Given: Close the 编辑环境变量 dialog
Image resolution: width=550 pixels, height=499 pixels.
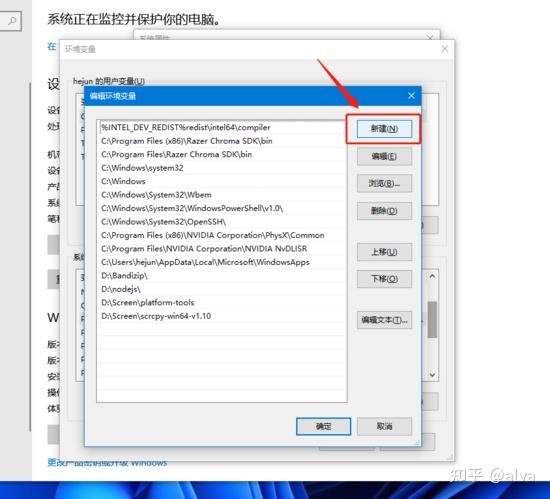Looking at the screenshot, I should click(x=411, y=96).
